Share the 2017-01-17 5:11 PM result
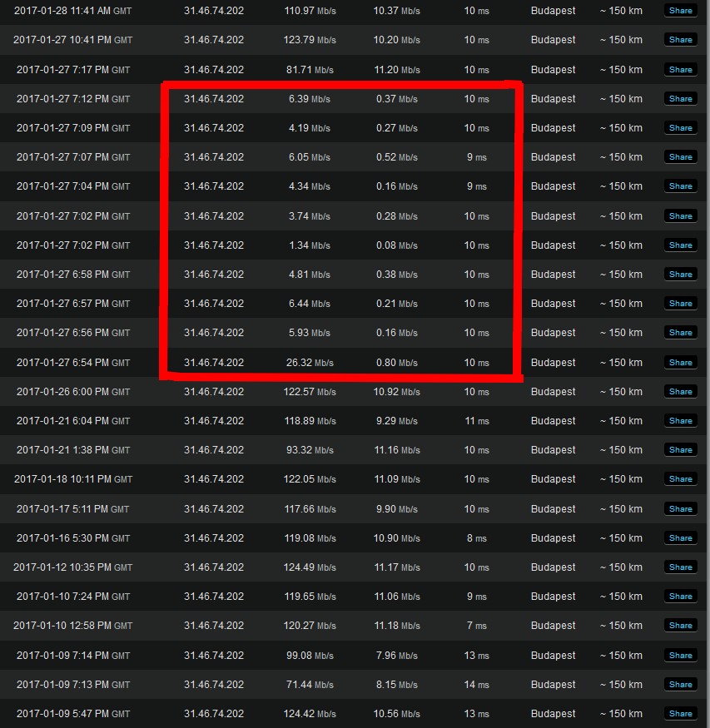Screen dimensions: 710x728 click(x=680, y=509)
